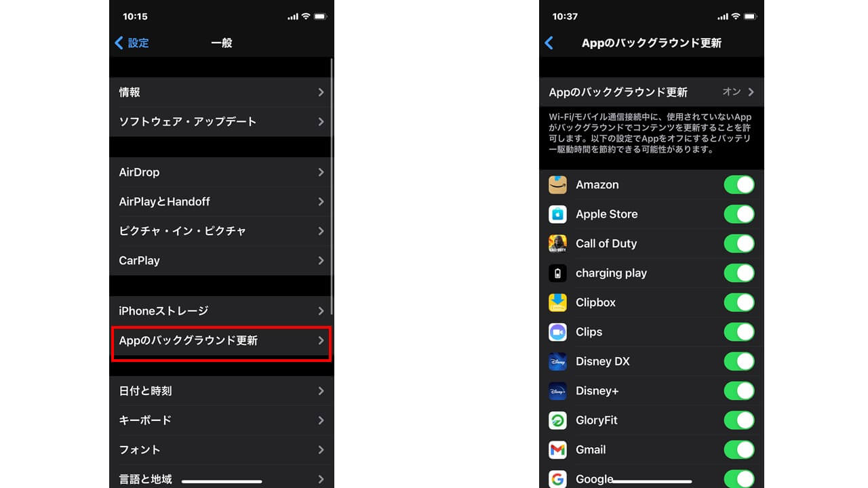The height and width of the screenshot is (488, 868).
Task: Disable GloryFit background refresh
Action: point(739,420)
